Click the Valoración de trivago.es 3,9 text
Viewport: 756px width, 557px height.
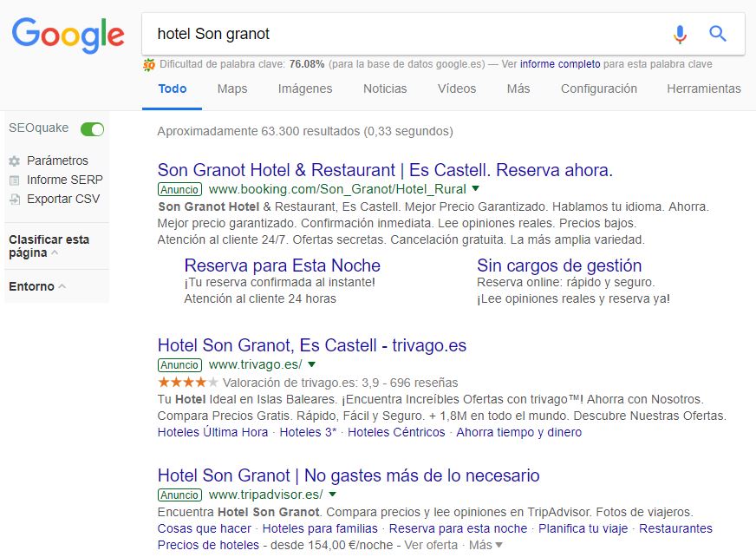(x=340, y=383)
